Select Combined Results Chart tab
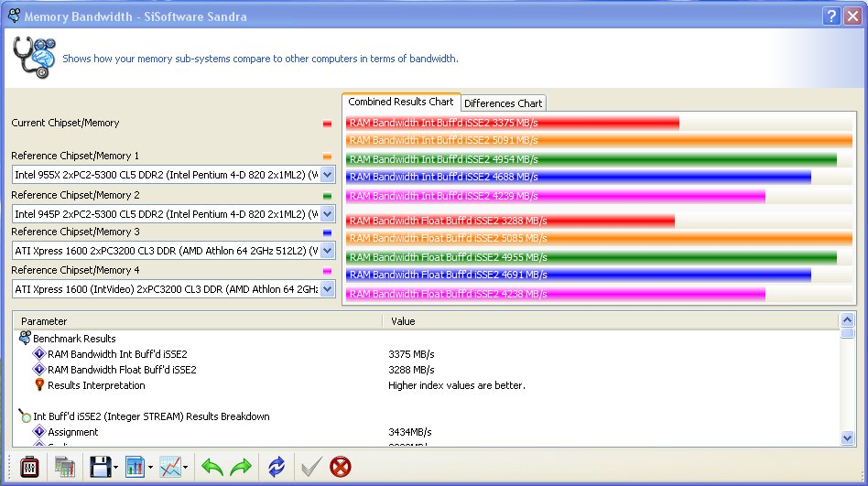 [401, 102]
